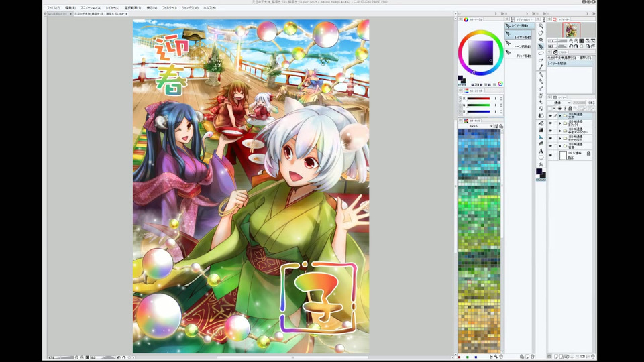This screenshot has width=644, height=362.
Task: Open the アニメーション(A) menu
Action: 91,8
